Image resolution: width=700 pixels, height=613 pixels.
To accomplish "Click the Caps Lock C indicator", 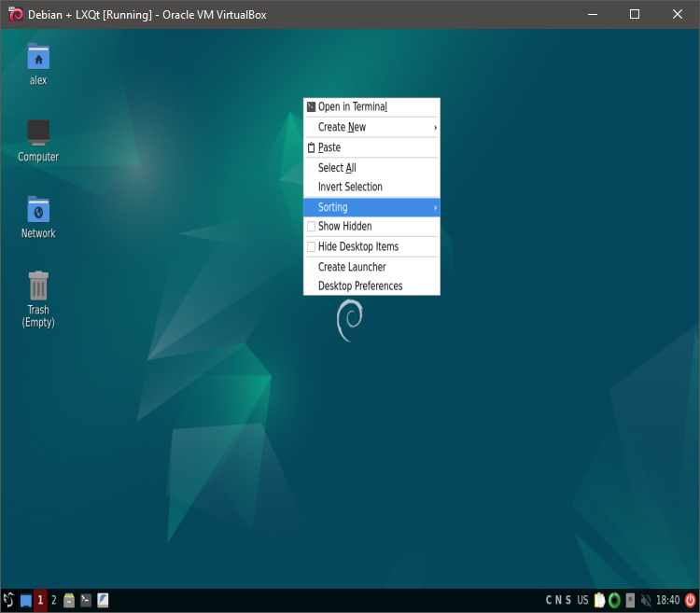I will click(x=549, y=601).
